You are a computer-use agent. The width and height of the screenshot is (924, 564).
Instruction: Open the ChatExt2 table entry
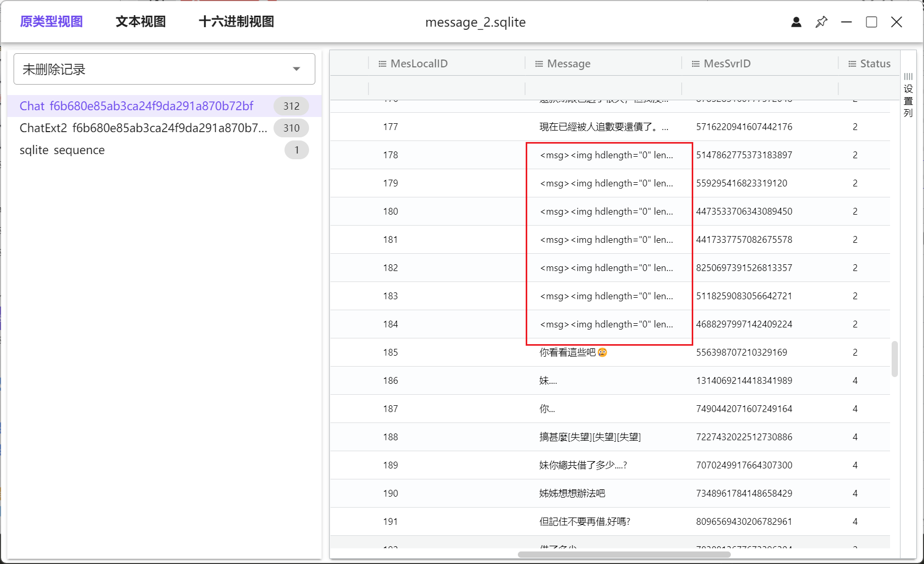point(143,128)
